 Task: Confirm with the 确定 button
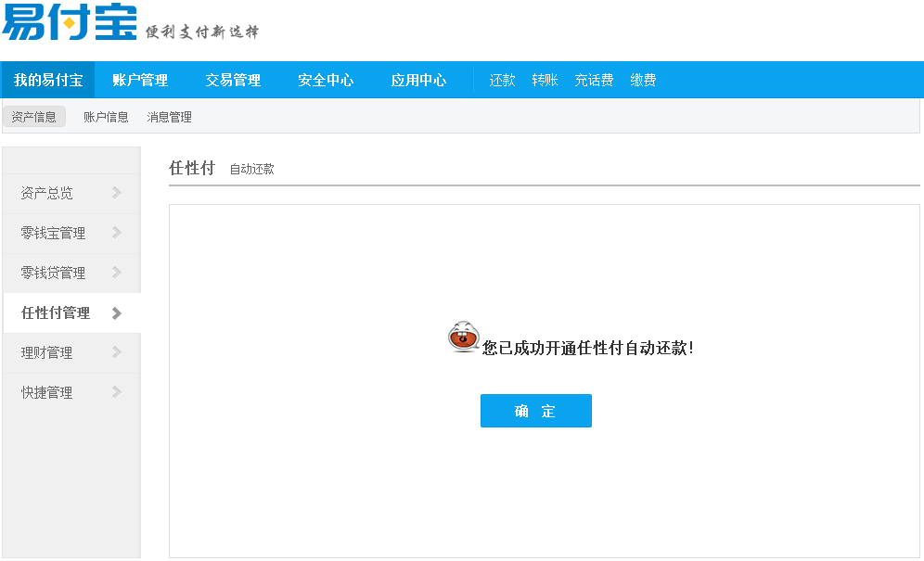coord(535,411)
